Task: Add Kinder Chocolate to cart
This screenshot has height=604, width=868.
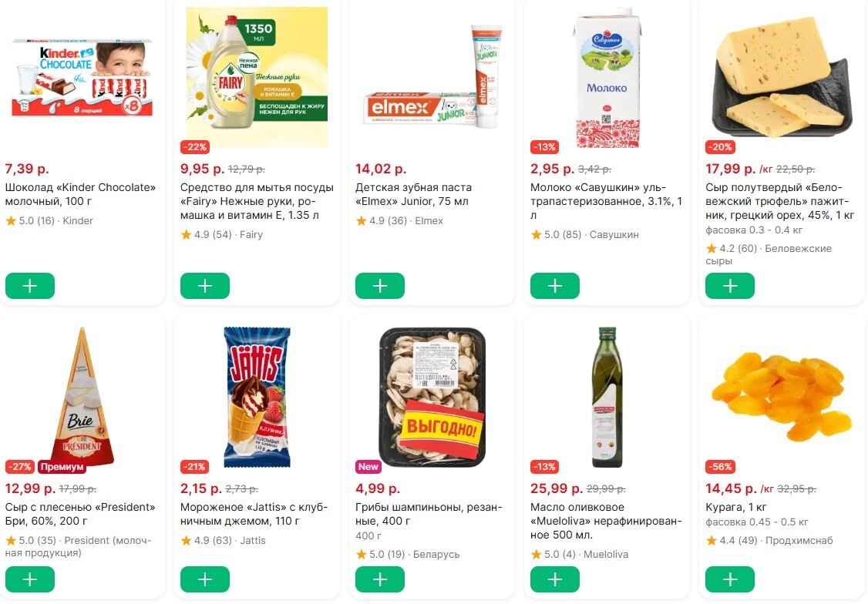Action: pos(30,286)
